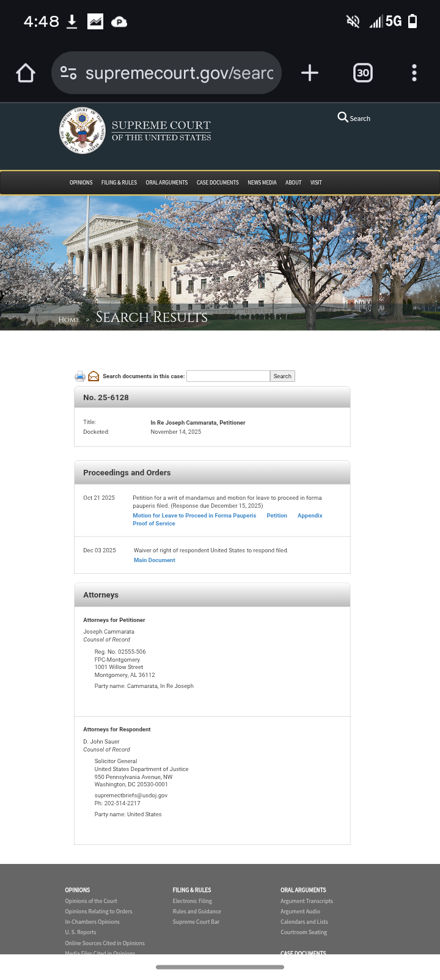Click the Supreme Court seal logo
The image size is (440, 980).
[x=82, y=131]
